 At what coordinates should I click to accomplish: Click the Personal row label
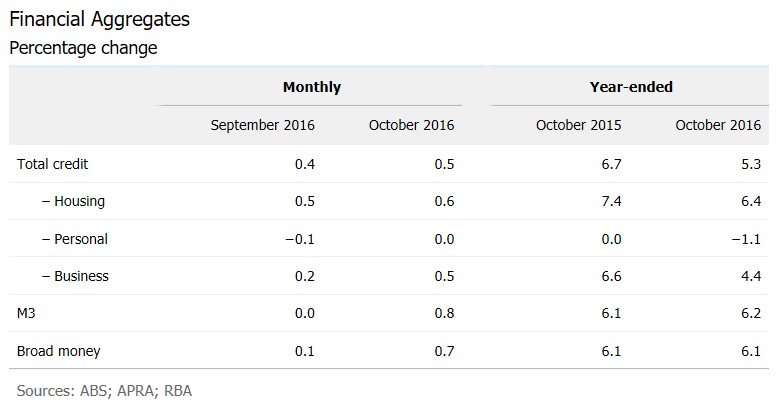(74, 239)
